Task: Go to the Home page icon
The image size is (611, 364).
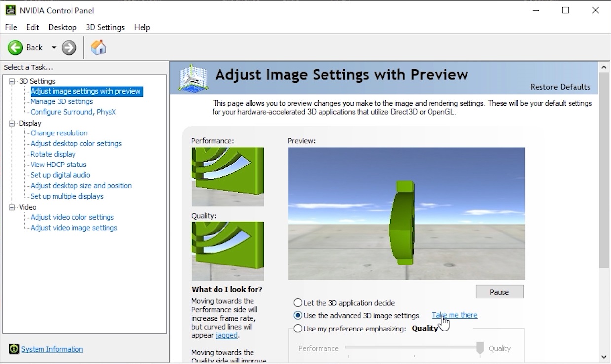Action: 99,47
